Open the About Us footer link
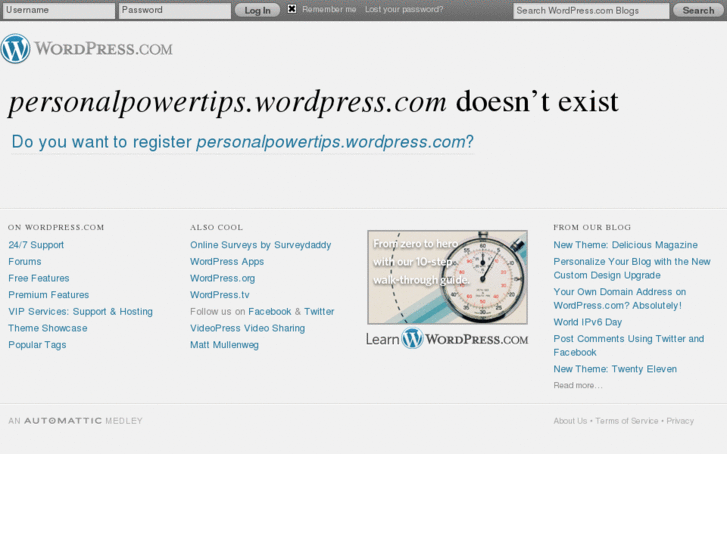 (x=570, y=421)
